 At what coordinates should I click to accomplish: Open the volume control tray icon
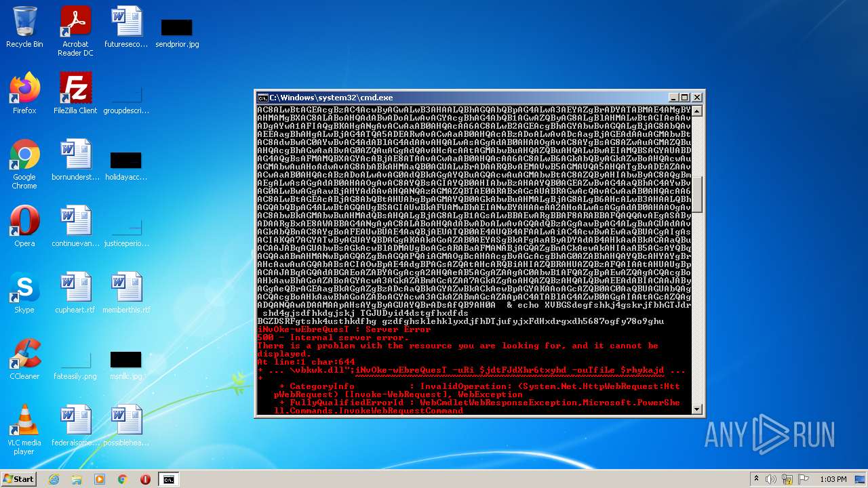[x=770, y=479]
